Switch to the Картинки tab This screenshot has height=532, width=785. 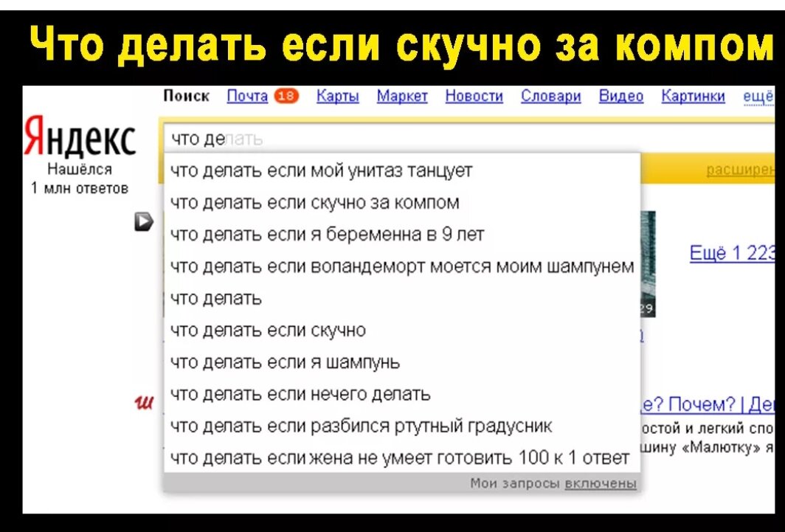click(x=693, y=96)
